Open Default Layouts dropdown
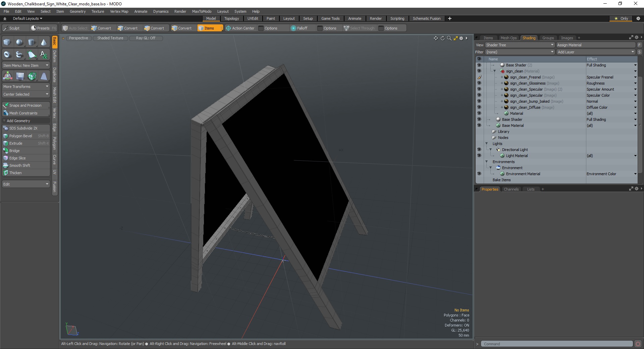The height and width of the screenshot is (349, 644). click(x=28, y=18)
